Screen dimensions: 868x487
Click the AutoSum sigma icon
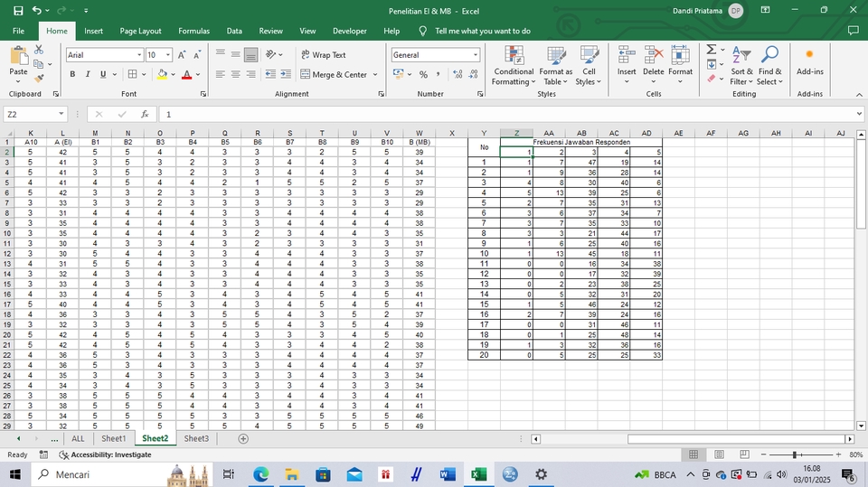pyautogui.click(x=712, y=50)
